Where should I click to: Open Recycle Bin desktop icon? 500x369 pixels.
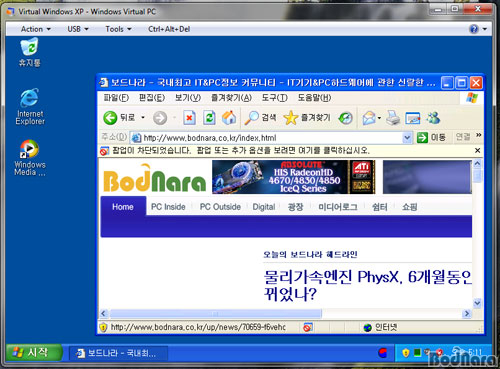click(x=30, y=52)
